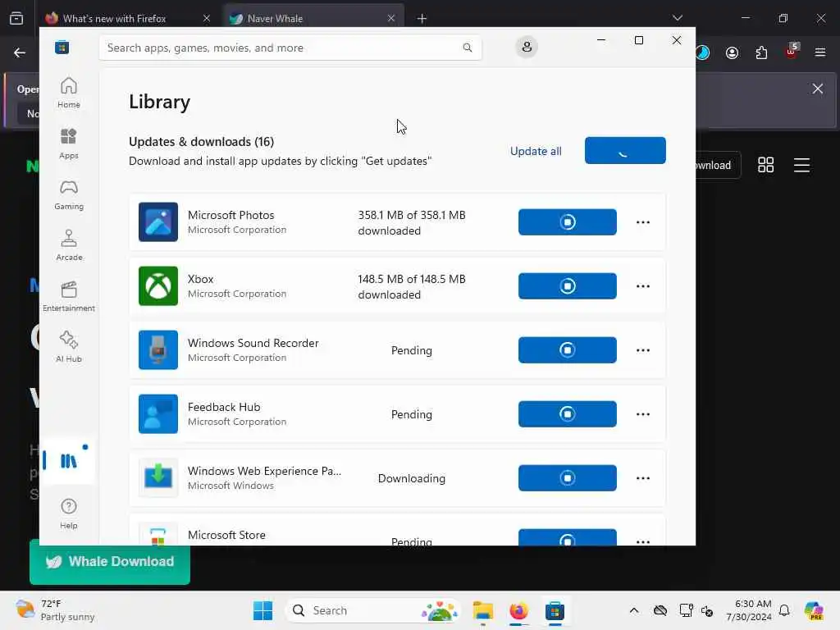
Task: Open more options for Xbox
Action: 643,286
